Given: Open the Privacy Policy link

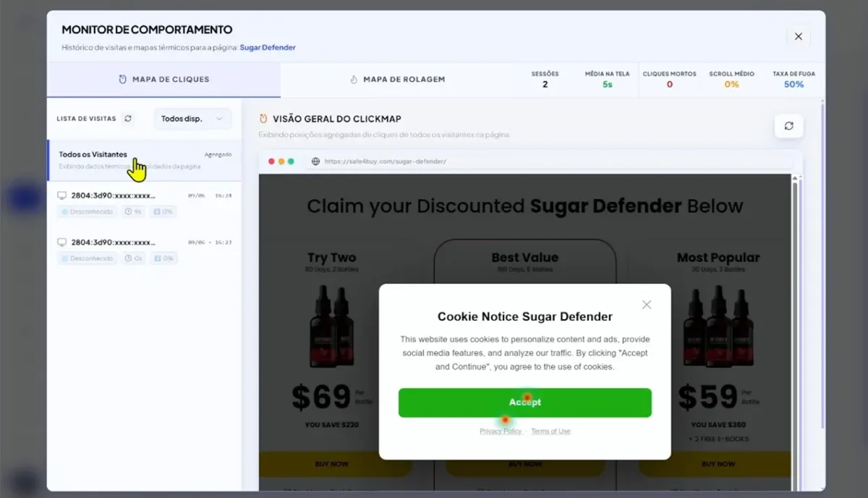Looking at the screenshot, I should 501,431.
